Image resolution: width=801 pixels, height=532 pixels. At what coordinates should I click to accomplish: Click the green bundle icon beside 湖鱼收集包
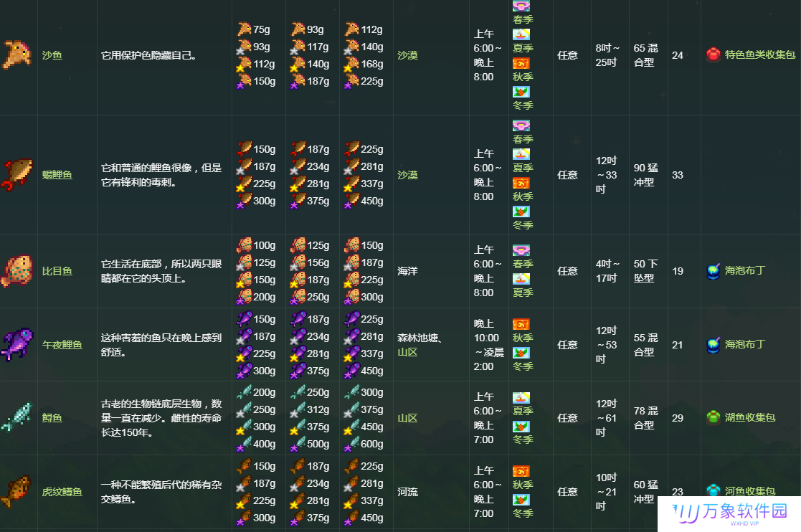713,417
